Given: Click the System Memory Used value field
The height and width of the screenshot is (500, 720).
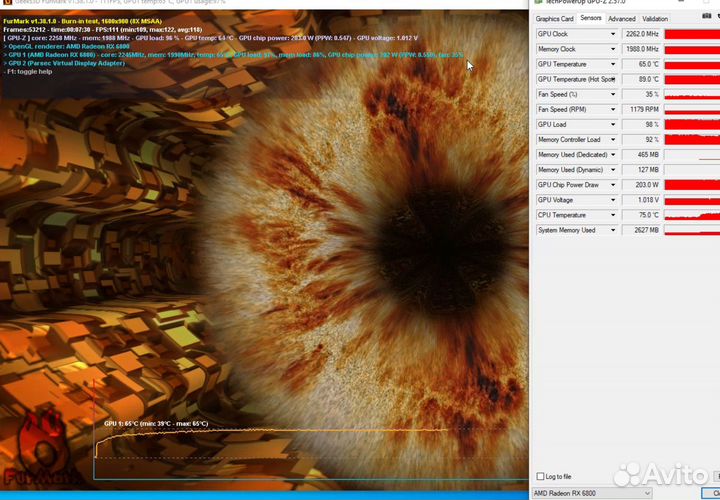Looking at the screenshot, I should coord(641,230).
